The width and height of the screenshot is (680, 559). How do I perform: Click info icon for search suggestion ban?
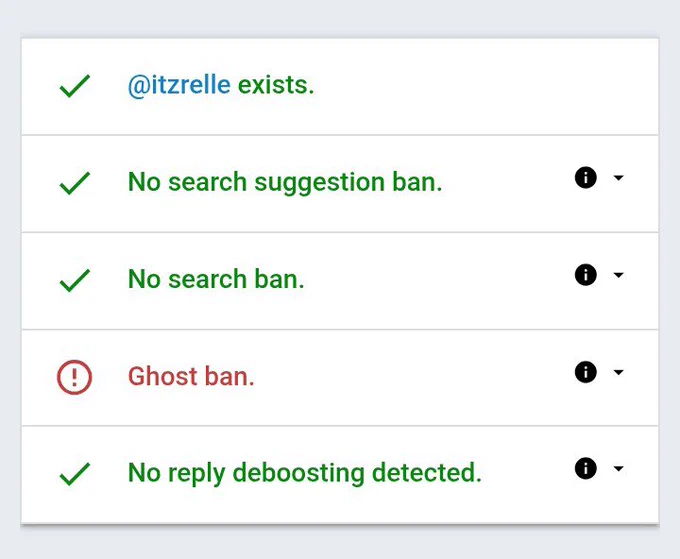pyautogui.click(x=585, y=177)
